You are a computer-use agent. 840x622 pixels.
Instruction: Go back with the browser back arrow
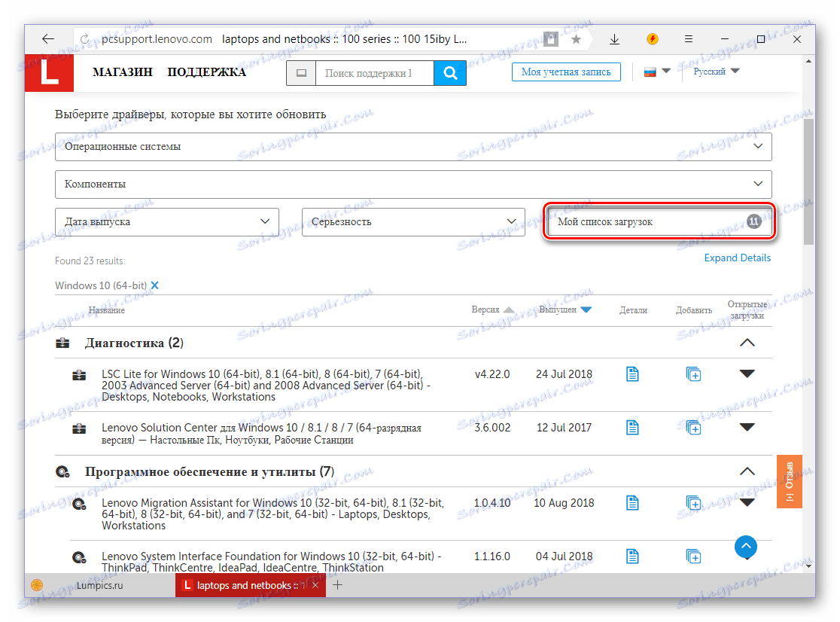48,38
